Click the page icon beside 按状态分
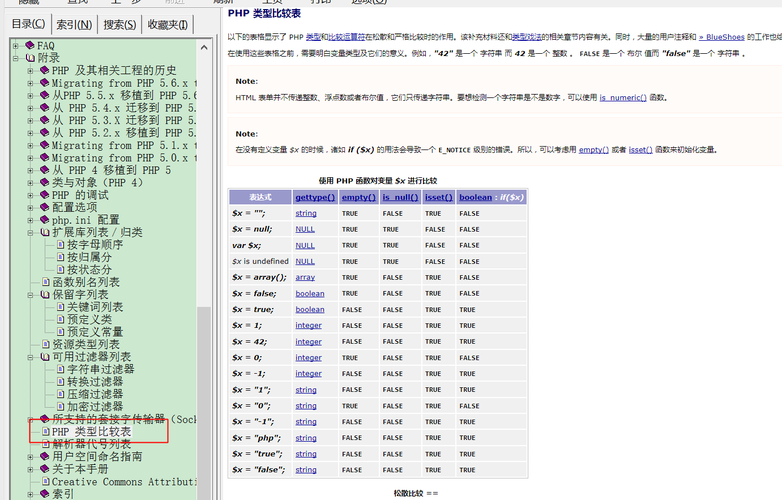The image size is (782, 500). coord(60,270)
